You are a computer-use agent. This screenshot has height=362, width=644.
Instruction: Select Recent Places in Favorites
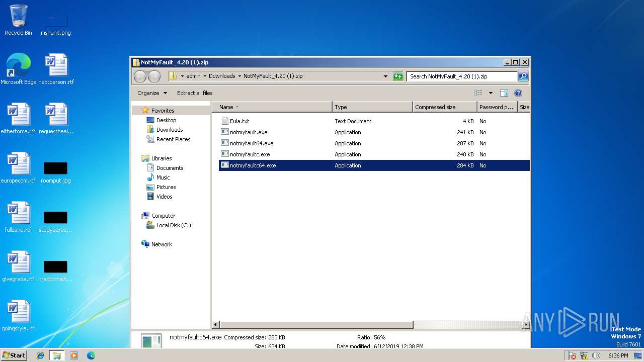tap(173, 139)
